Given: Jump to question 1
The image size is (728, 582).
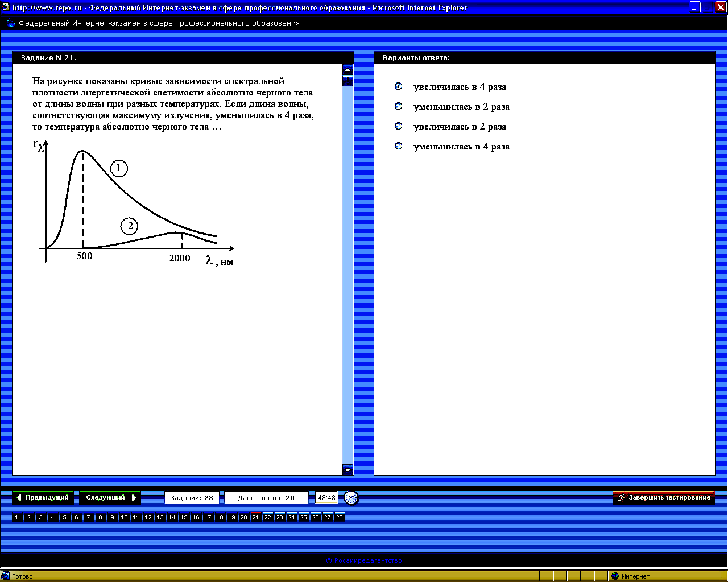Looking at the screenshot, I should pyautogui.click(x=17, y=517).
